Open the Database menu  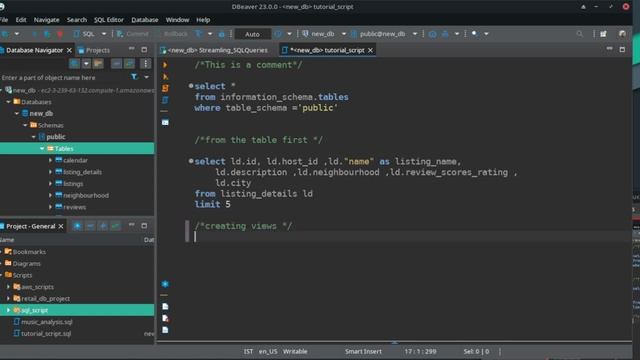pos(144,20)
